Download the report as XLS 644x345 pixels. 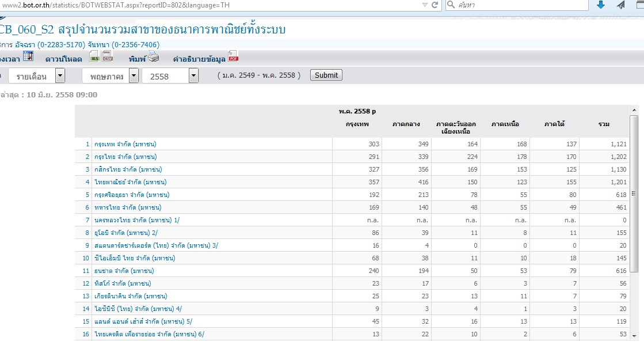[94, 57]
